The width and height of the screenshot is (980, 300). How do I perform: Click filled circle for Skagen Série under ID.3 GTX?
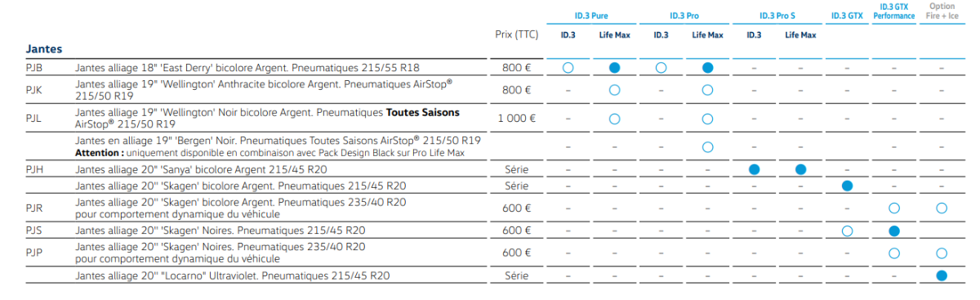[848, 186]
